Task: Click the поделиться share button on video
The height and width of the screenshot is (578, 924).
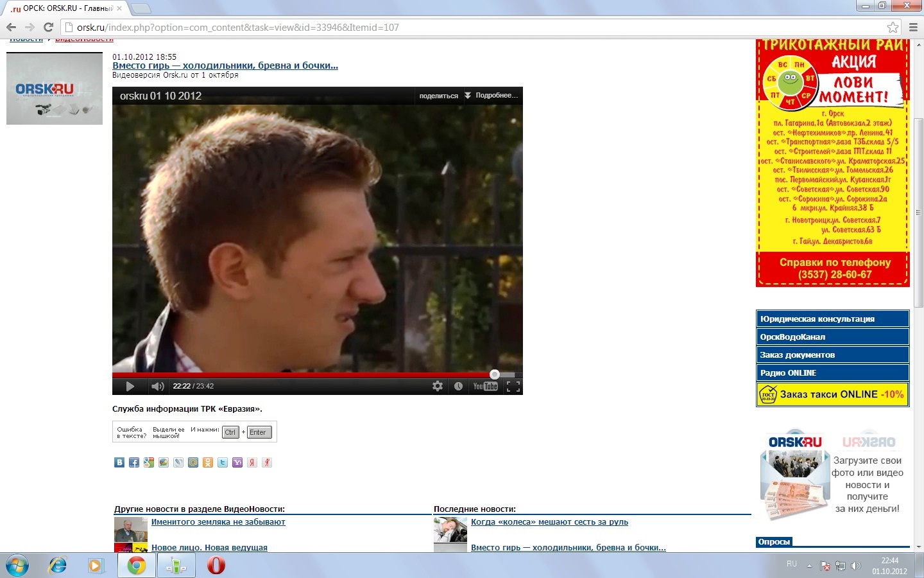Action: pyautogui.click(x=438, y=96)
